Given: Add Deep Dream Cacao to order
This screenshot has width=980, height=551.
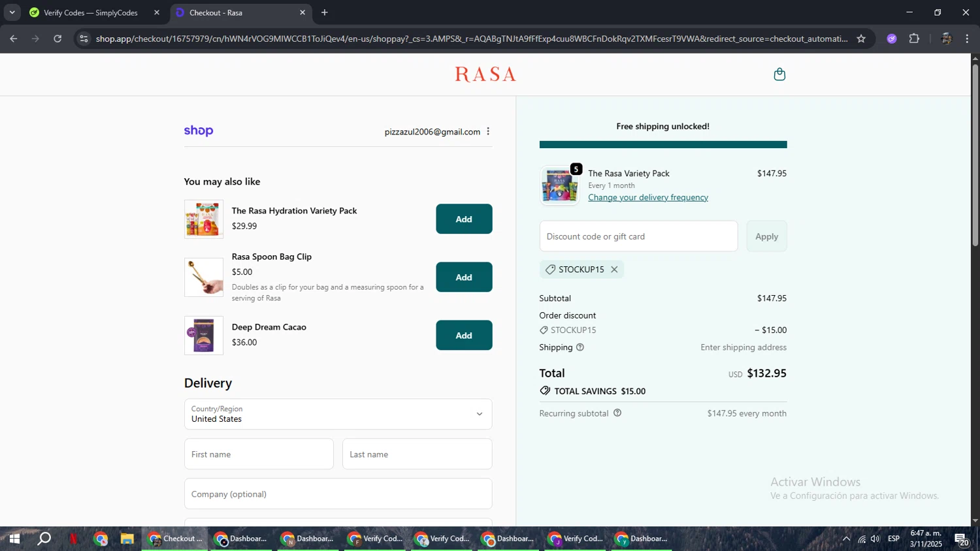Looking at the screenshot, I should 464,335.
